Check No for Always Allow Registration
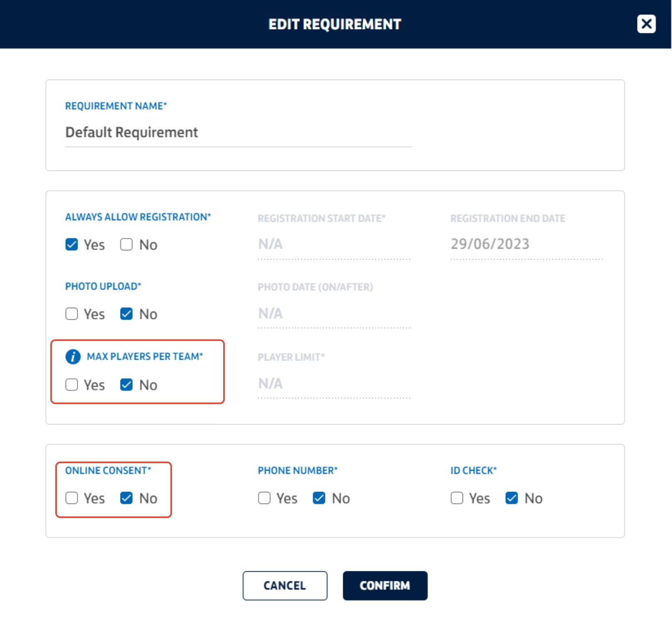This screenshot has height=632, width=672. pos(126,244)
